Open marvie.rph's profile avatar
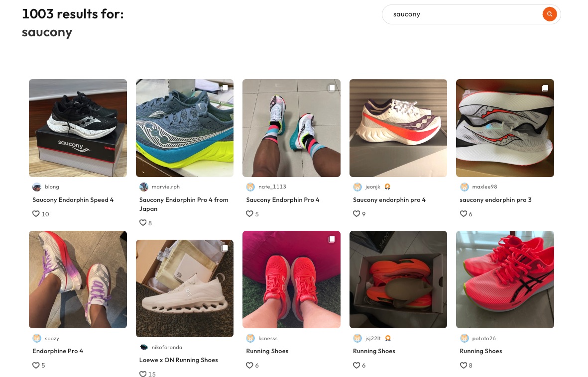Screen dimensions: 588x377 click(144, 187)
